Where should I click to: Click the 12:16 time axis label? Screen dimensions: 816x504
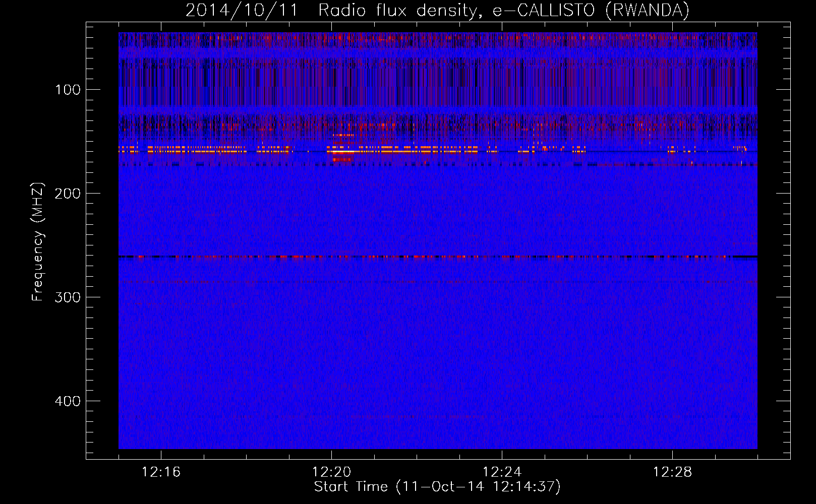coord(161,472)
